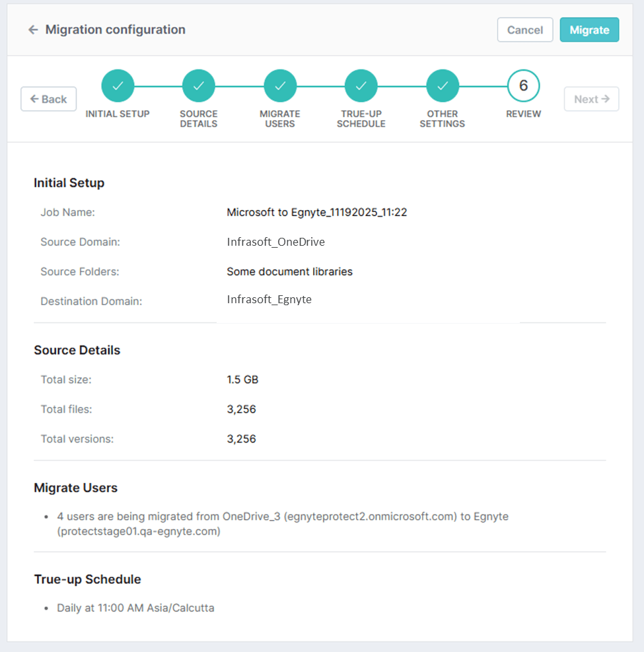Select the SOURCE DETAILS step label

[199, 119]
